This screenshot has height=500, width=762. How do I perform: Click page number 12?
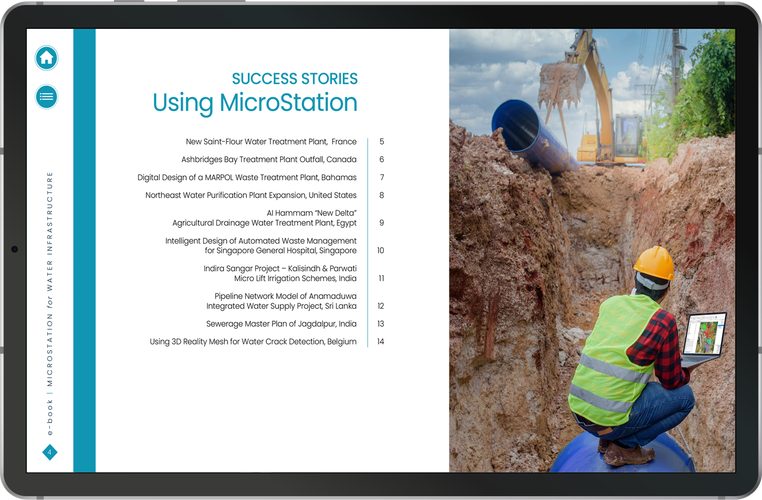click(x=381, y=306)
